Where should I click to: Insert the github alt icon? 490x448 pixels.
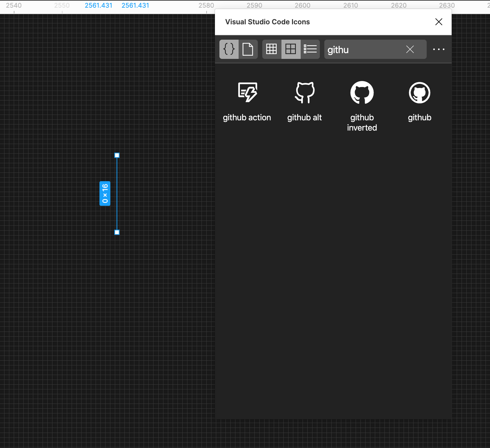pyautogui.click(x=305, y=92)
